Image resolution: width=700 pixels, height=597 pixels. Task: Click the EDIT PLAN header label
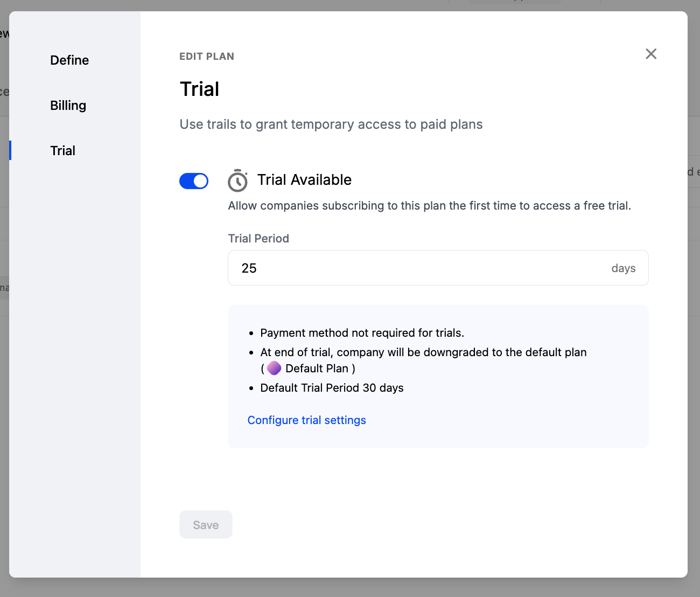(207, 57)
